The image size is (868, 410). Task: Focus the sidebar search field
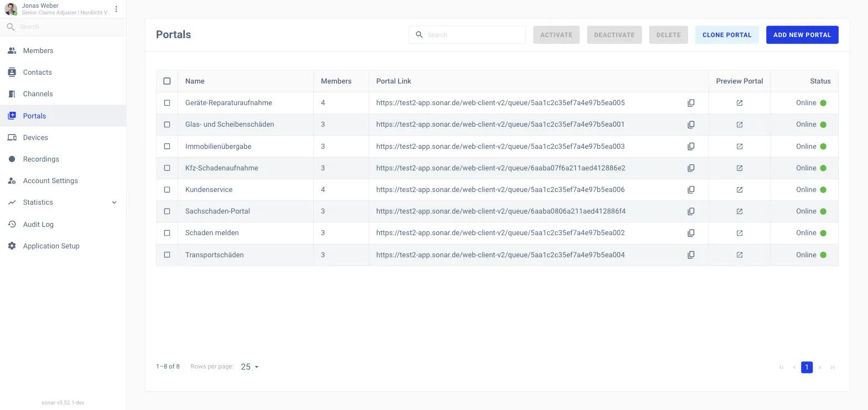(x=63, y=27)
